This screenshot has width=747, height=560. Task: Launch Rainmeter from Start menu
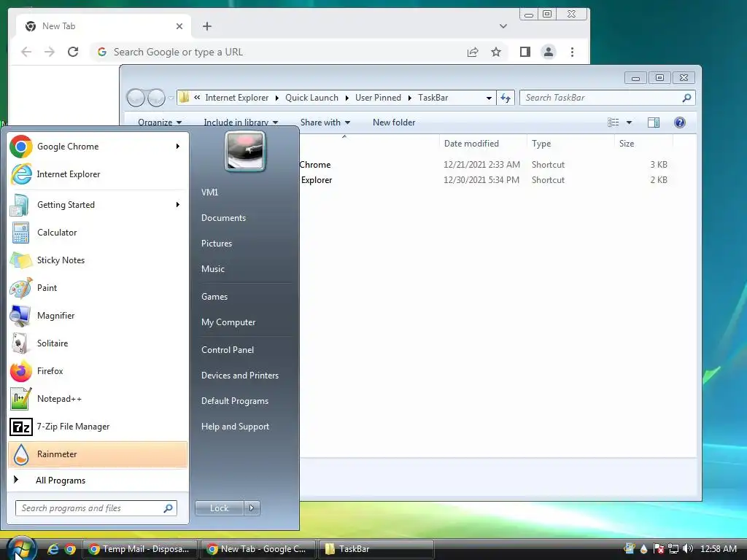click(98, 454)
